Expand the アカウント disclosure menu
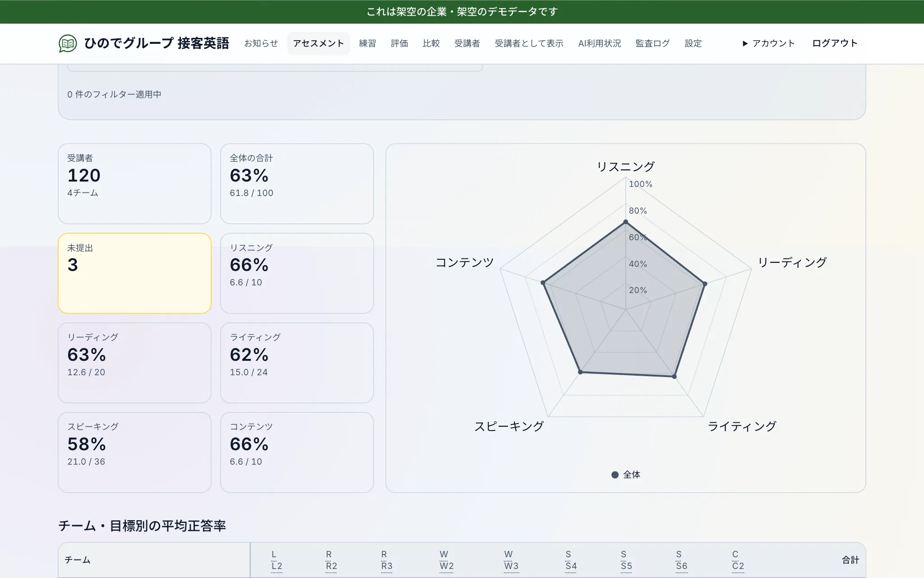The width and height of the screenshot is (924, 578). point(768,43)
